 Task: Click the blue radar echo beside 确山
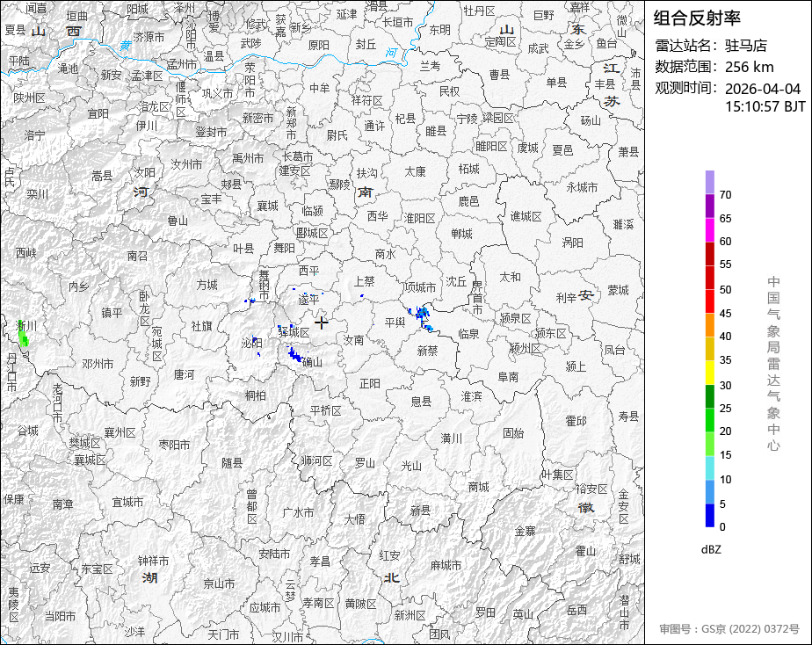coord(294,355)
